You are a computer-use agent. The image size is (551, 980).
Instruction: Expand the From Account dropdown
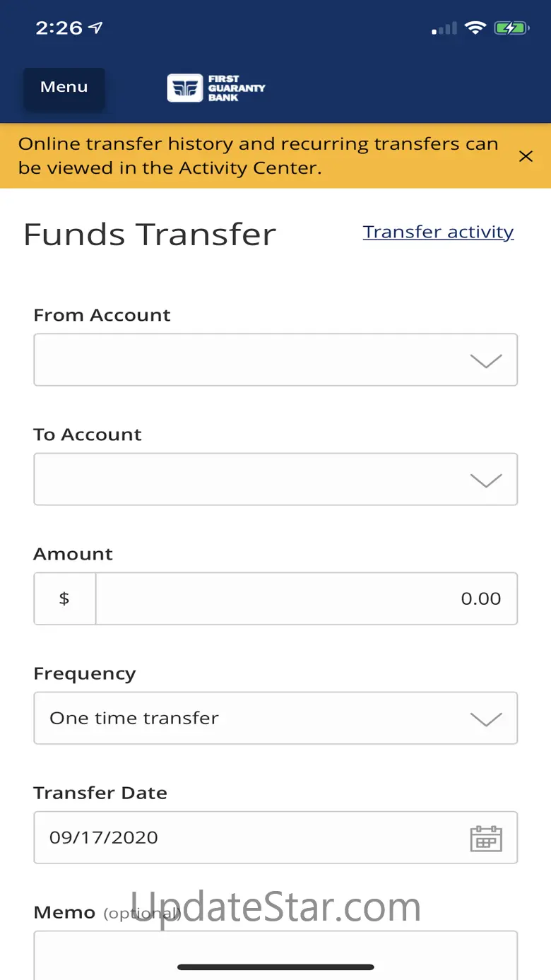pyautogui.click(x=275, y=360)
